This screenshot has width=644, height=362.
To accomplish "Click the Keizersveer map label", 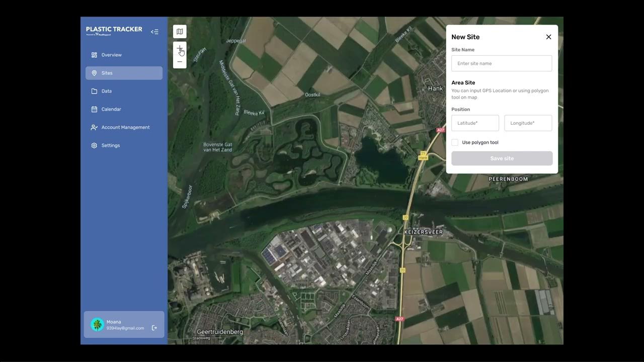I will tap(423, 232).
